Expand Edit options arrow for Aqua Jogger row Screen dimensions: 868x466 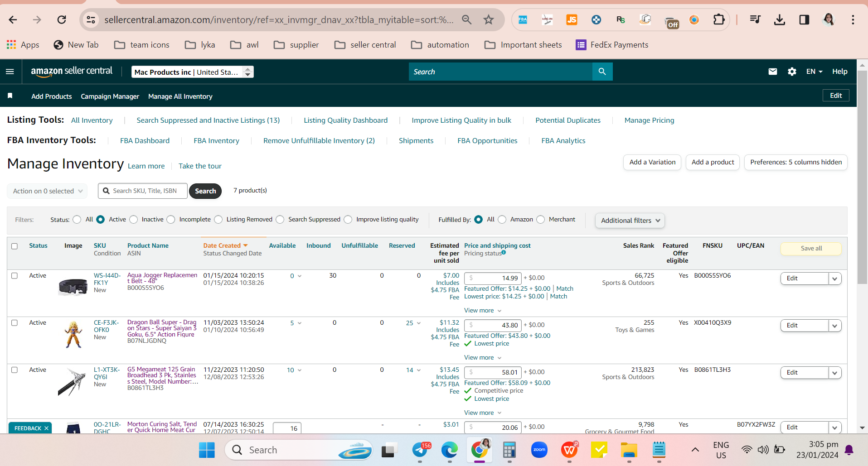[x=835, y=279]
